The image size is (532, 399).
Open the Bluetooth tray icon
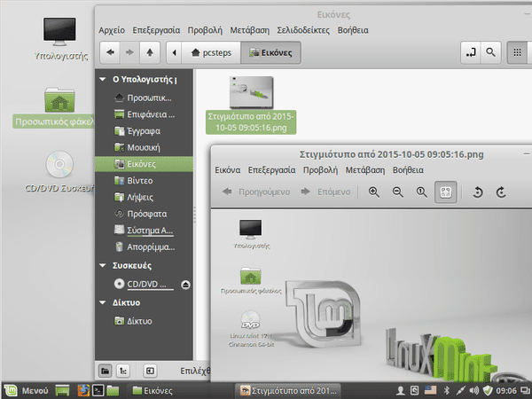pos(447,390)
